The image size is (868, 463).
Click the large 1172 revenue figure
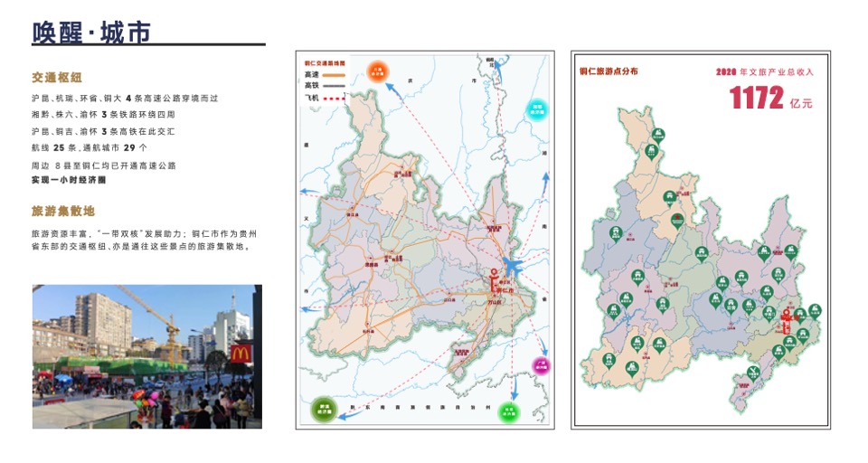757,99
